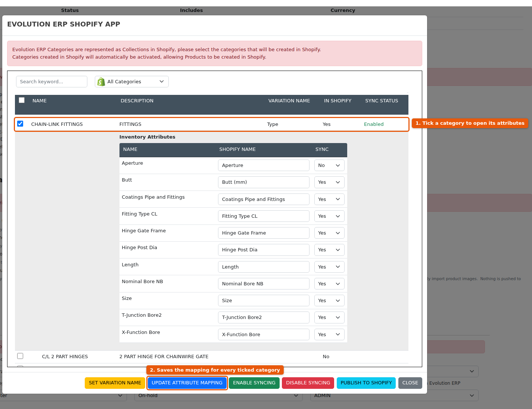Edit the Size Shopify name field
The image size is (532, 409).
click(264, 301)
